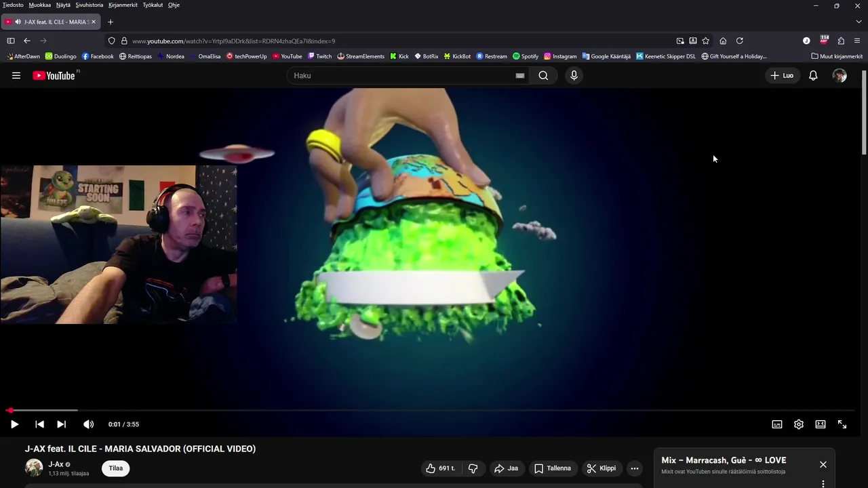Viewport: 868px width, 488px height.
Task: Open picture-in-picture icon in address bar
Action: [680, 41]
